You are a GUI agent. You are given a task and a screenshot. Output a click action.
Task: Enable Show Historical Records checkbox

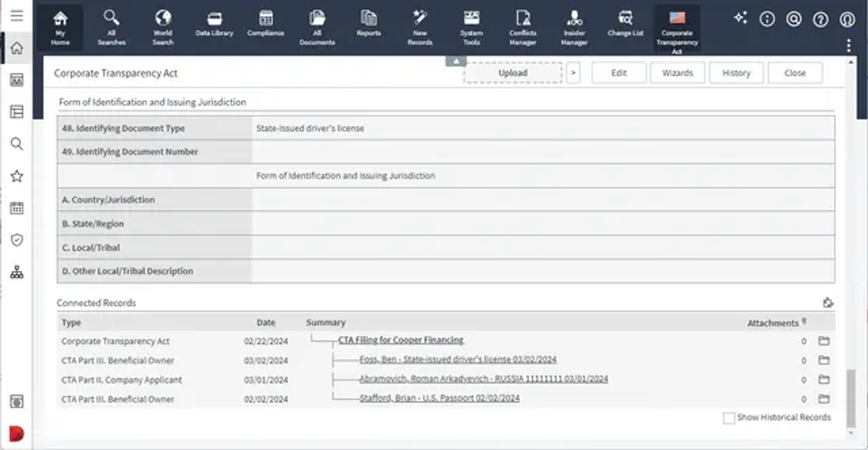729,418
